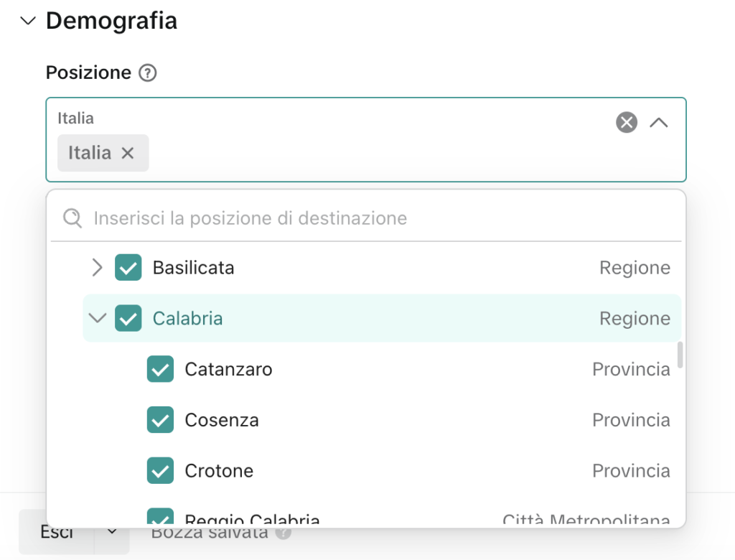The width and height of the screenshot is (735, 560).
Task: Toggle the Crotone checkbox
Action: click(x=160, y=471)
